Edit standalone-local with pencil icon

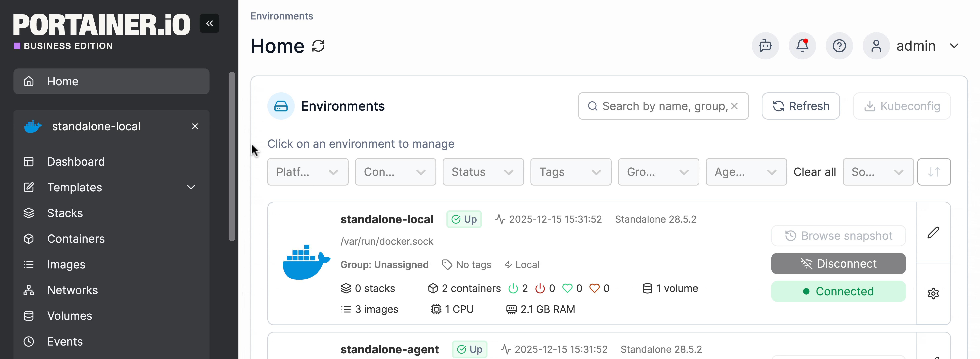(x=933, y=232)
